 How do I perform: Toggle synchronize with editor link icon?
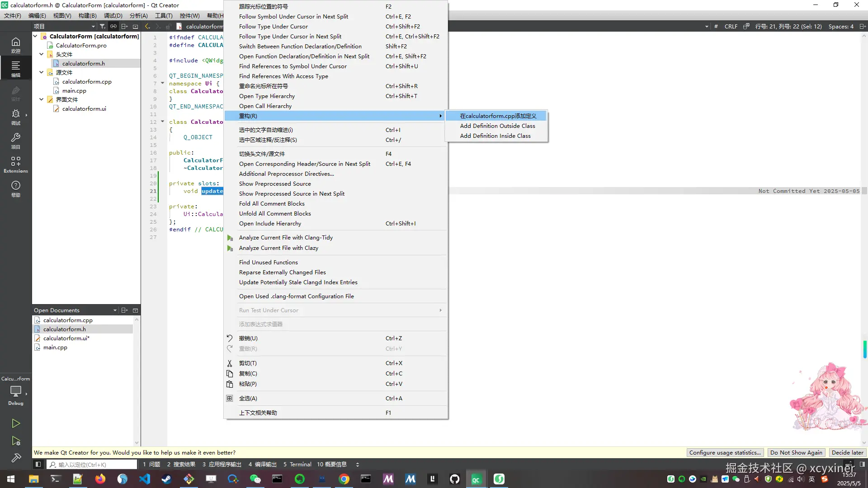pyautogui.click(x=113, y=26)
